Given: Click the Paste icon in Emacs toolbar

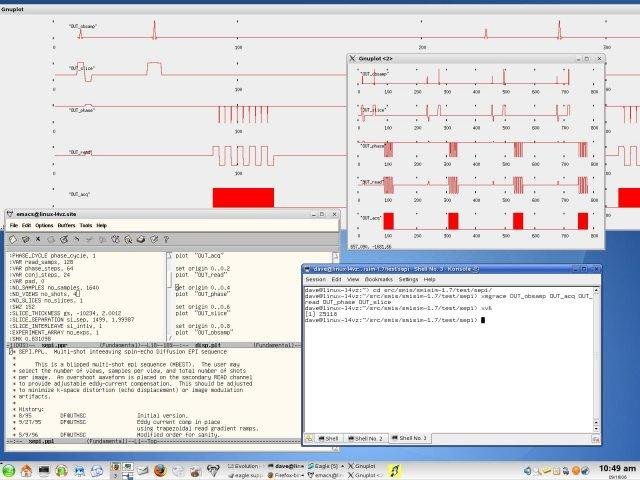Looking at the screenshot, I should click(115, 240).
